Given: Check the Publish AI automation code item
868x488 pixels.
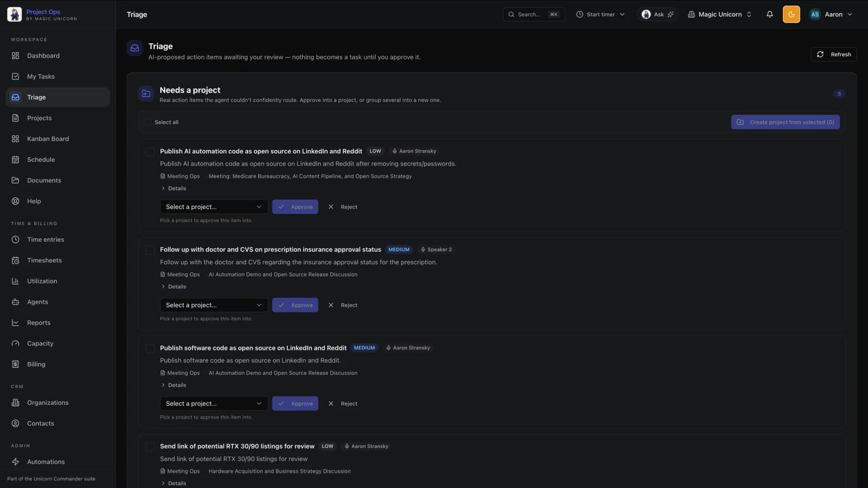Looking at the screenshot, I should point(150,152).
